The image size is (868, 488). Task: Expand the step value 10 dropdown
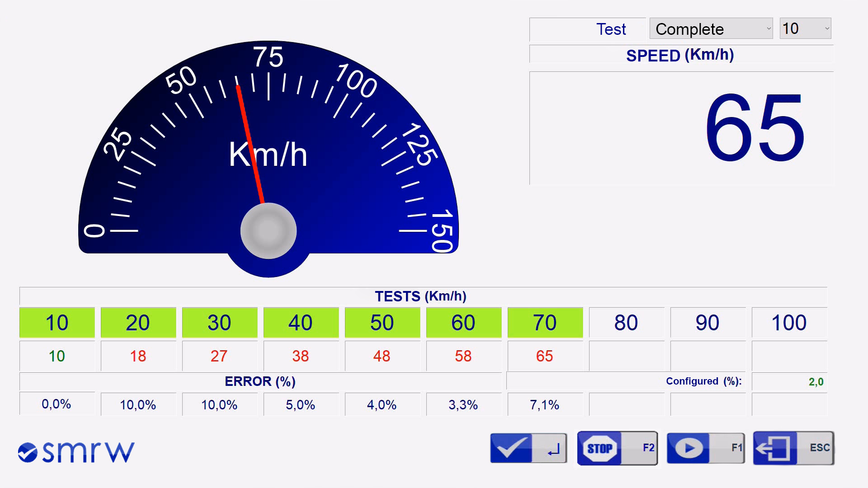[805, 28]
